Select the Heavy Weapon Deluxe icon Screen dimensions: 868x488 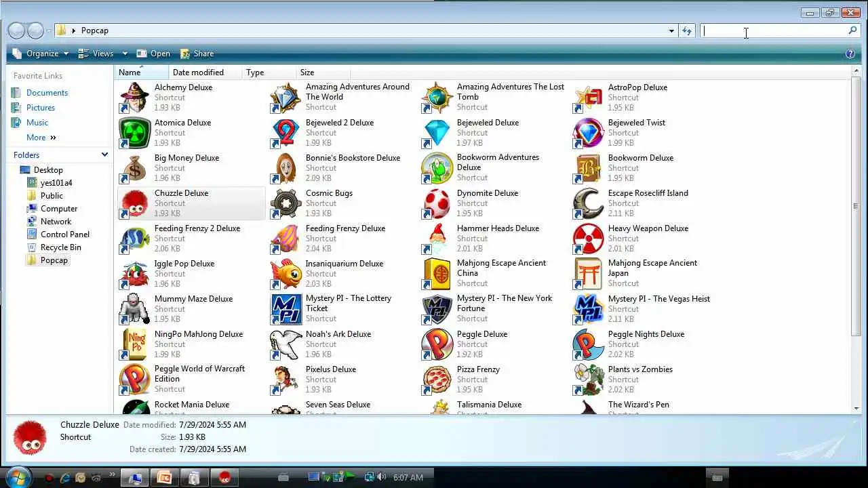pyautogui.click(x=588, y=239)
